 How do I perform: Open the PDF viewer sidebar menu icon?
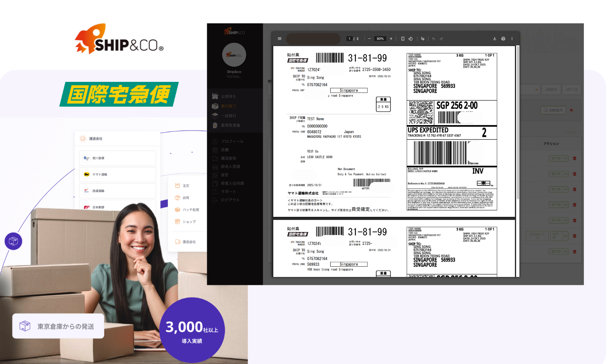coord(280,39)
